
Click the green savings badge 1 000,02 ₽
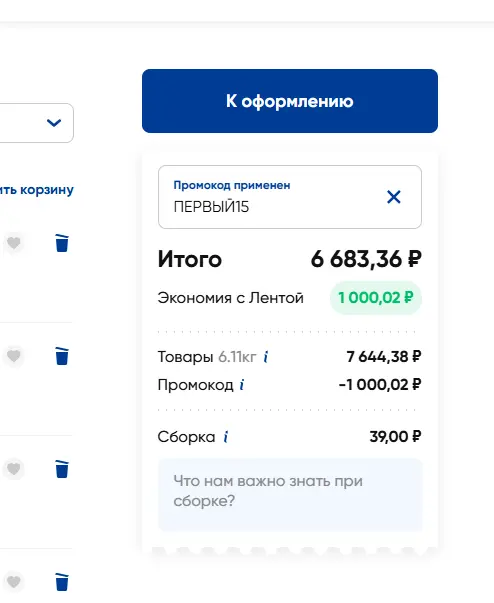click(376, 298)
